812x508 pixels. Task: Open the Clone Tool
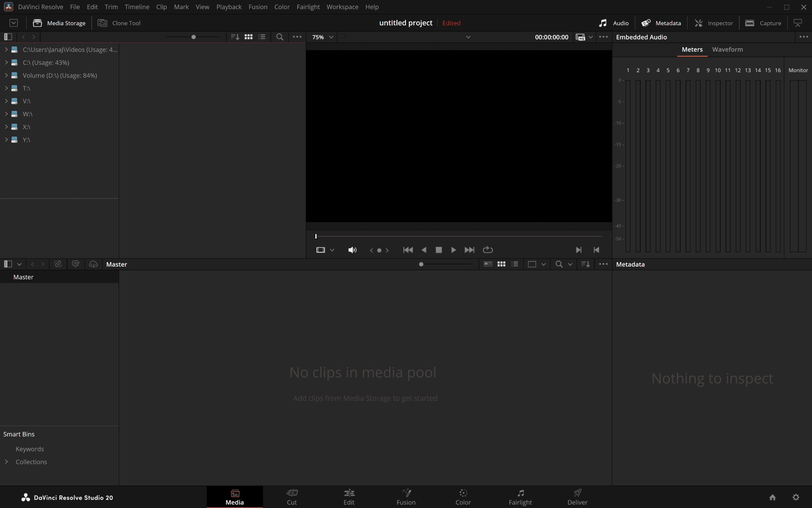(119, 23)
